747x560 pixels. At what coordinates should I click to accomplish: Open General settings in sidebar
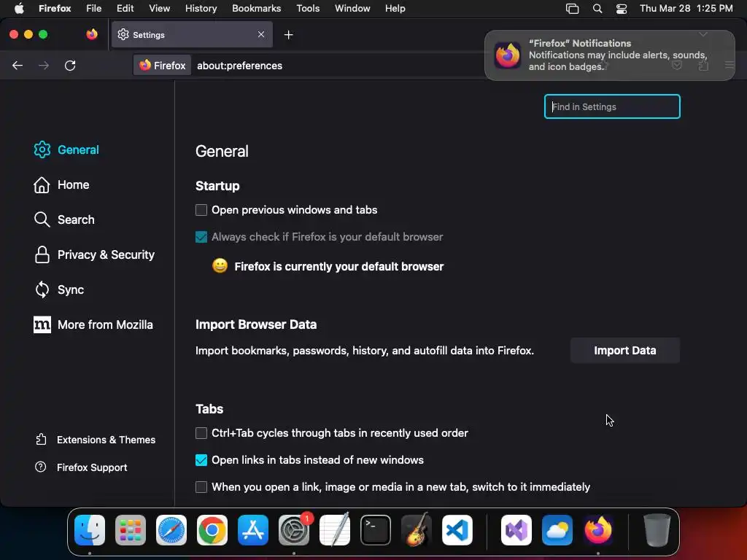click(66, 149)
